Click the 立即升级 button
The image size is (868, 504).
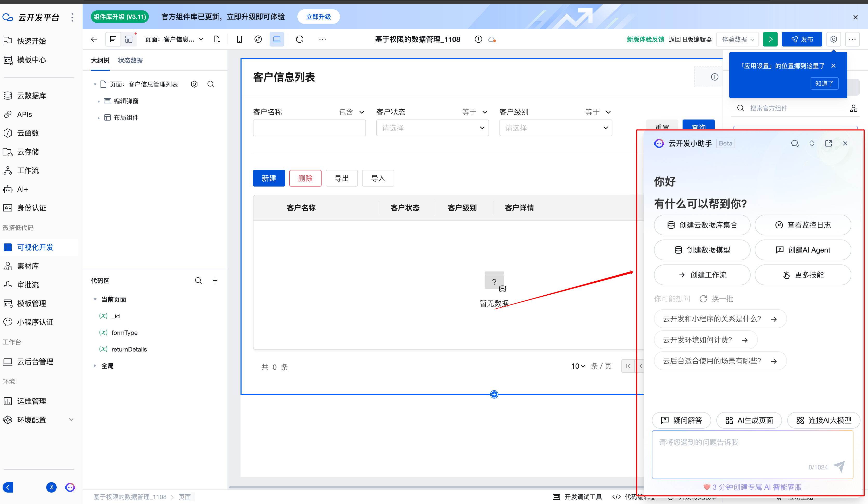(318, 17)
